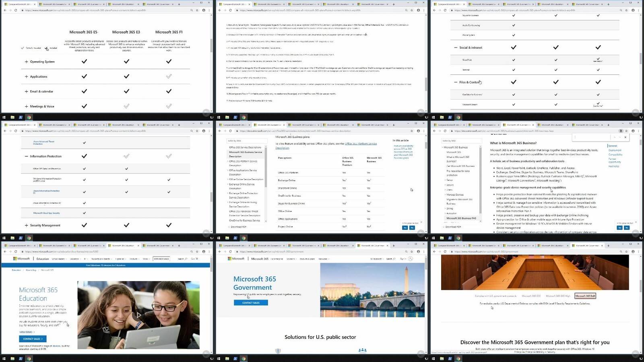Screen dimensions: 644x362
Task: Close the feedback popup in the Business FAQ window
Action: [636, 222]
